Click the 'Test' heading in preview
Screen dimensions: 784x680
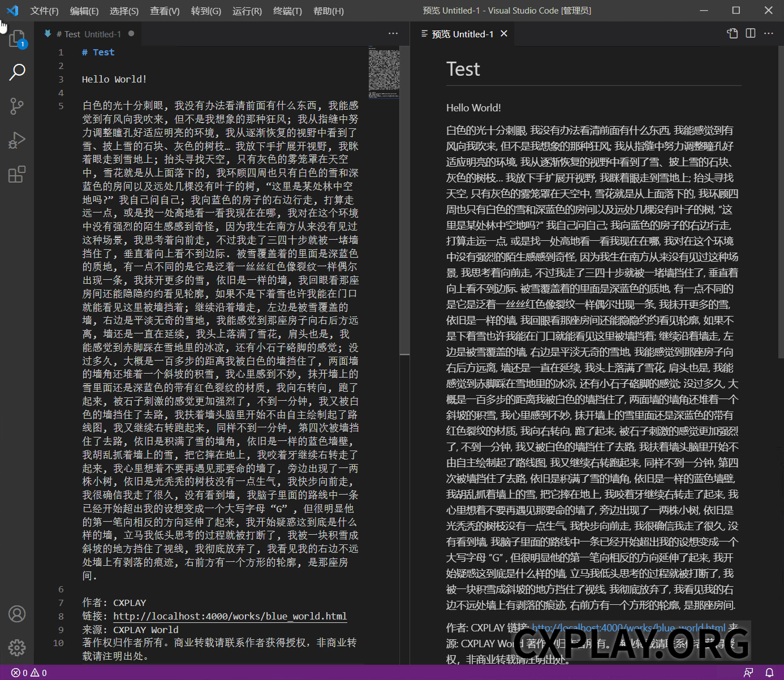pos(463,69)
